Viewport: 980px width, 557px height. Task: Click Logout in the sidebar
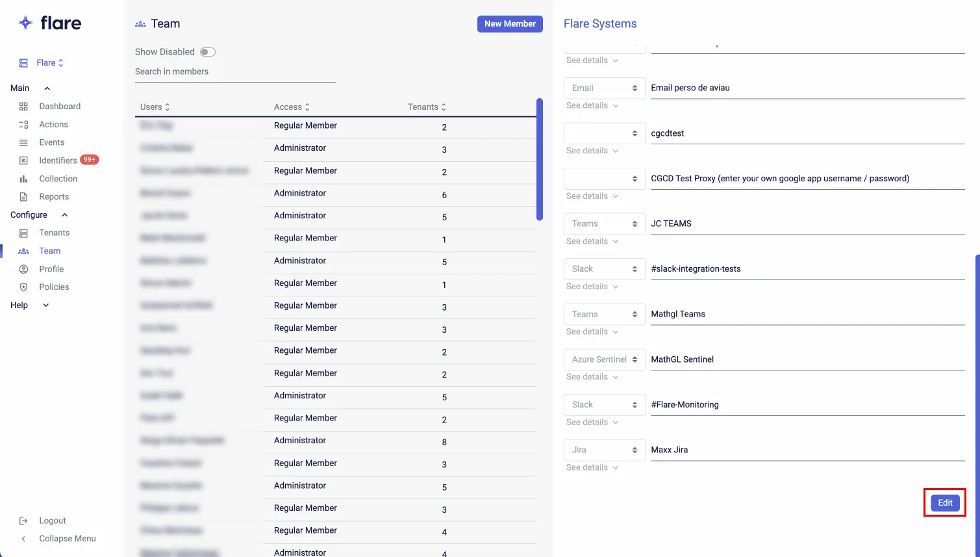point(53,521)
